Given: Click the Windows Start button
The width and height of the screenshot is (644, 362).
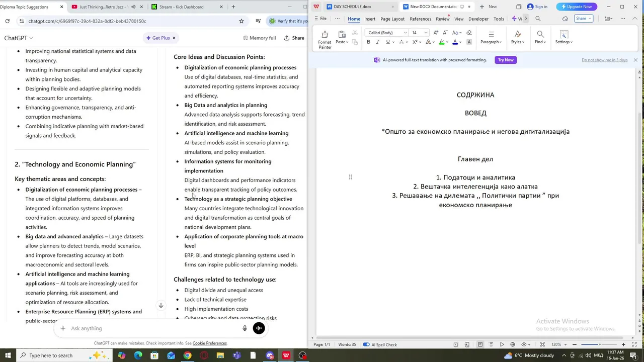Looking at the screenshot, I should [x=8, y=355].
